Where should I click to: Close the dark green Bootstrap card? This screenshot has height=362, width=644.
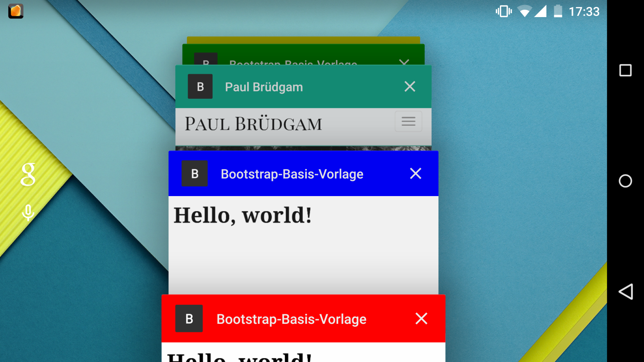[404, 62]
